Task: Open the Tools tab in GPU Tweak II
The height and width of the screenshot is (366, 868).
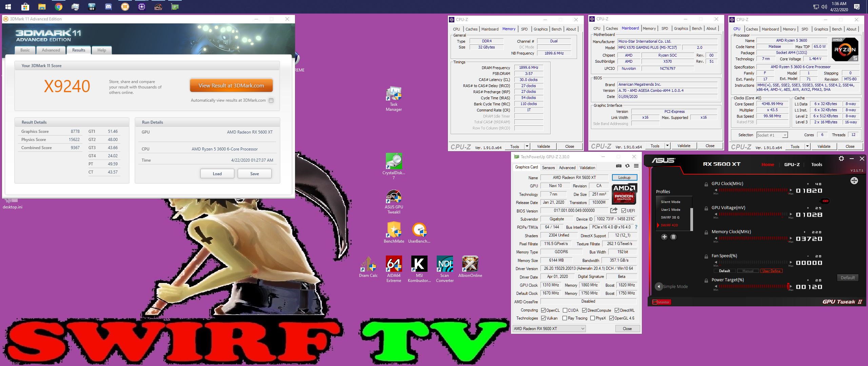Action: point(816,165)
